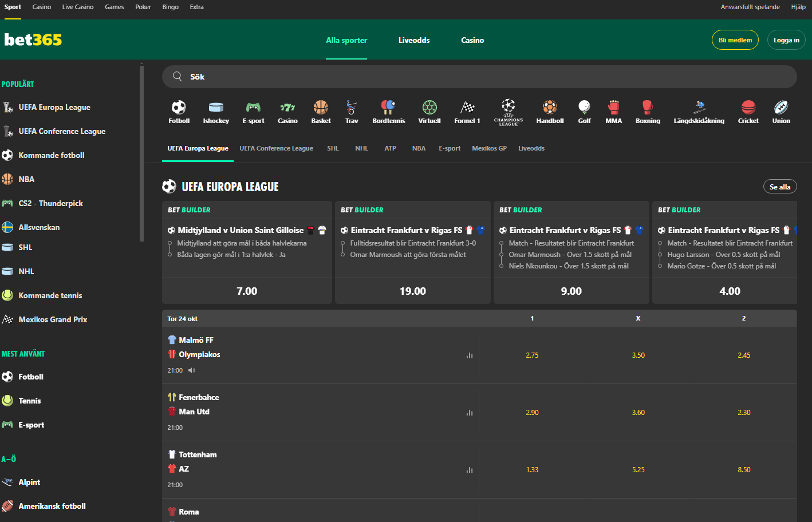Viewport: 812px width, 522px height.
Task: Click the Längdskidåkning skiing icon
Action: tap(699, 108)
